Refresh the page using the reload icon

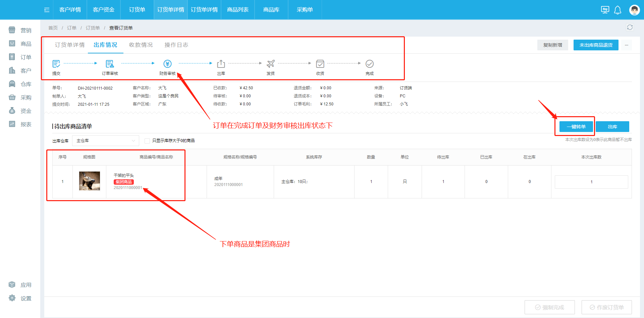[630, 27]
